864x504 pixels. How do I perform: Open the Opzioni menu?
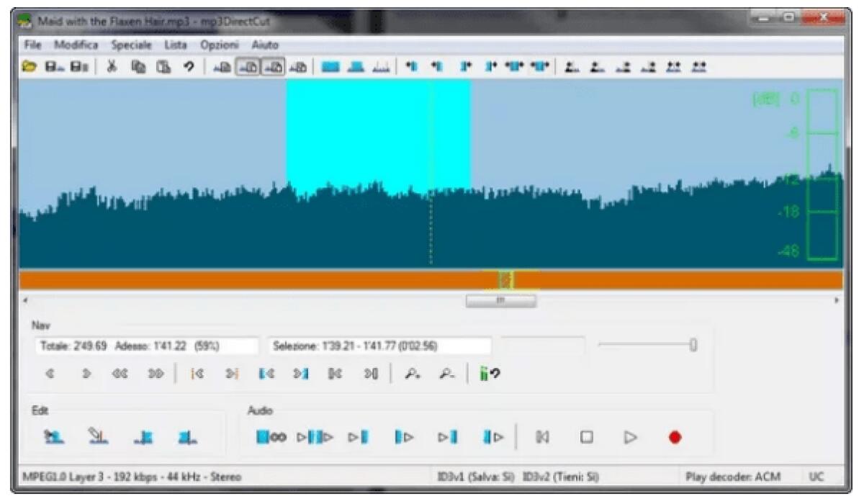pyautogui.click(x=220, y=44)
